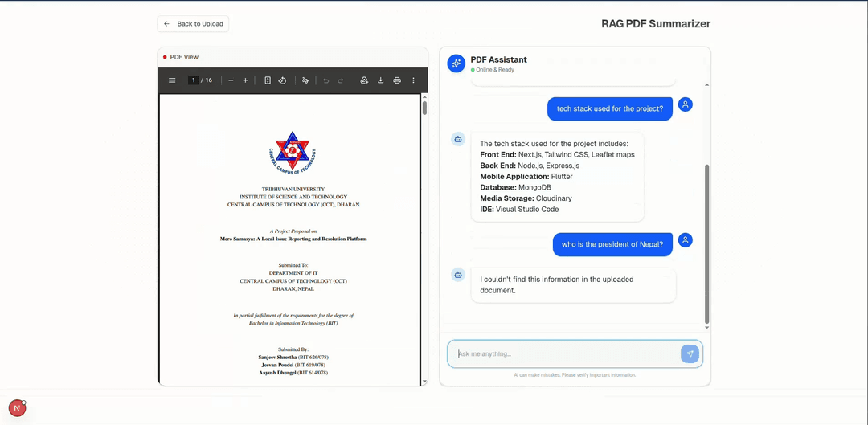The height and width of the screenshot is (425, 868).
Task: Click the 'who is the president of Nepal?' message
Action: [x=612, y=244]
